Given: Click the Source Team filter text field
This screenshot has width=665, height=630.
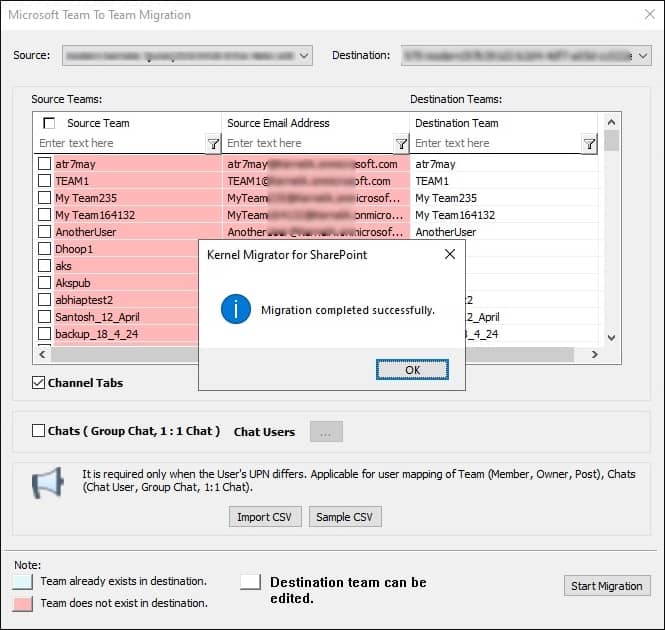Looking at the screenshot, I should pyautogui.click(x=120, y=144).
